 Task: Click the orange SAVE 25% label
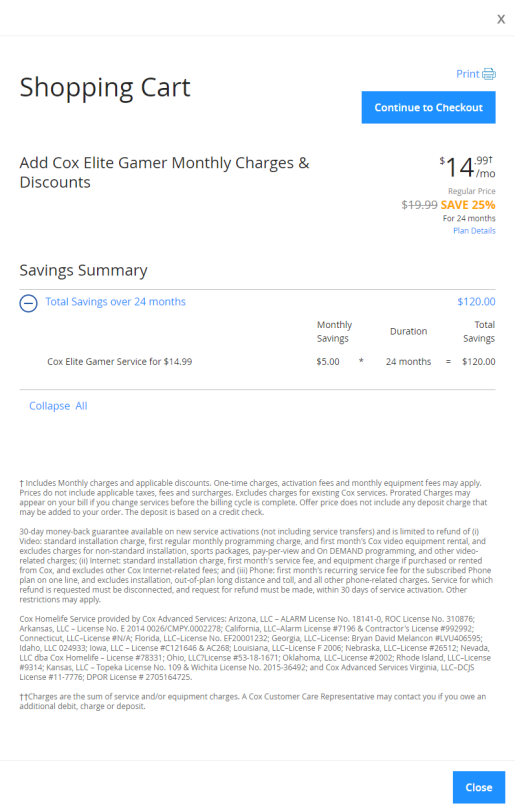point(468,205)
